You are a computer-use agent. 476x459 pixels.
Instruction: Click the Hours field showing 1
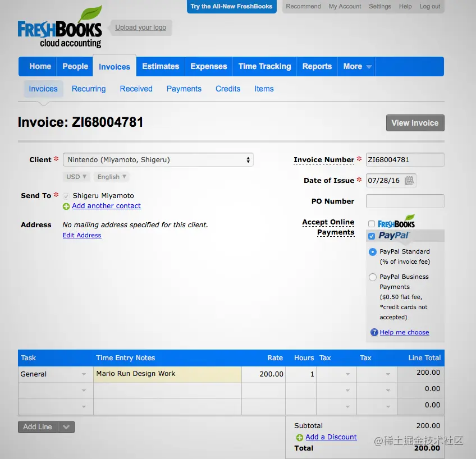(301, 374)
